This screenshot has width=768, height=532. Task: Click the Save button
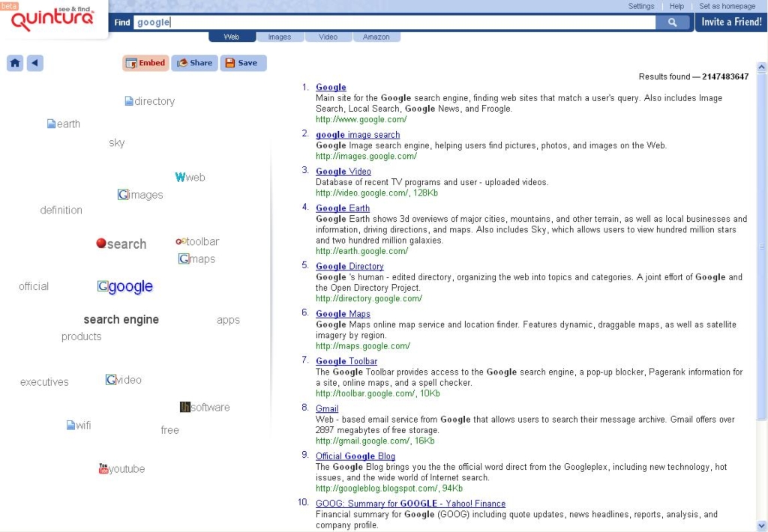244,63
